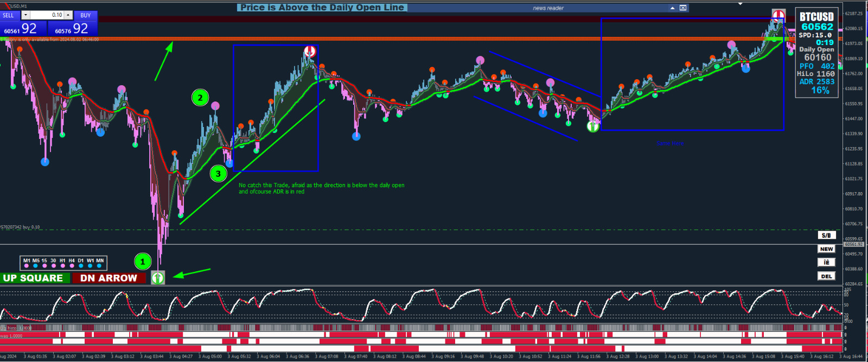This screenshot has width=868, height=362.
Task: Click the PFO 402 reading
Action: (817, 66)
